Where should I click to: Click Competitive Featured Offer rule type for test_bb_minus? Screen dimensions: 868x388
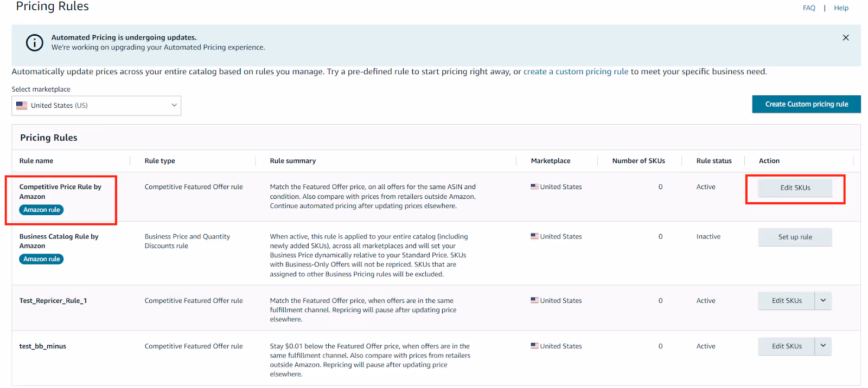pyautogui.click(x=194, y=346)
